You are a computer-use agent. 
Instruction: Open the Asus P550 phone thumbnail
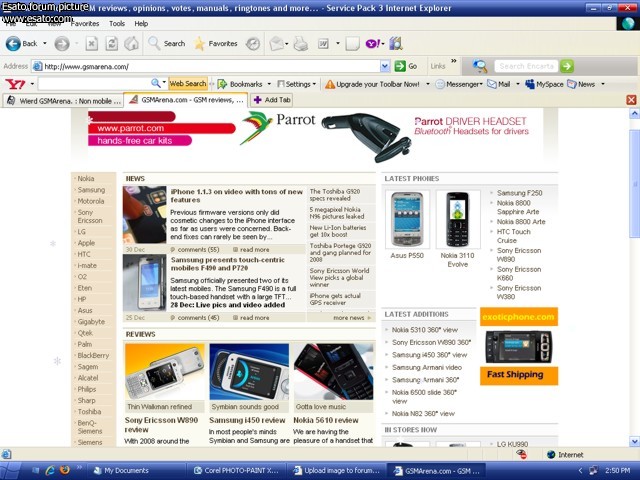[407, 220]
